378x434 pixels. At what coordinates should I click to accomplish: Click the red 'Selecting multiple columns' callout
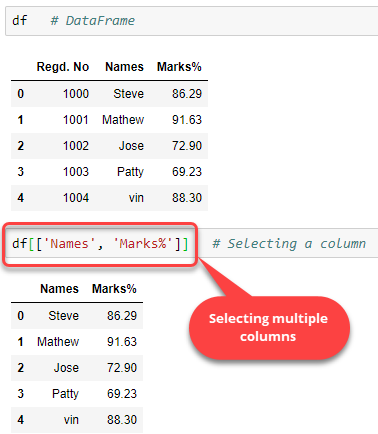(269, 328)
